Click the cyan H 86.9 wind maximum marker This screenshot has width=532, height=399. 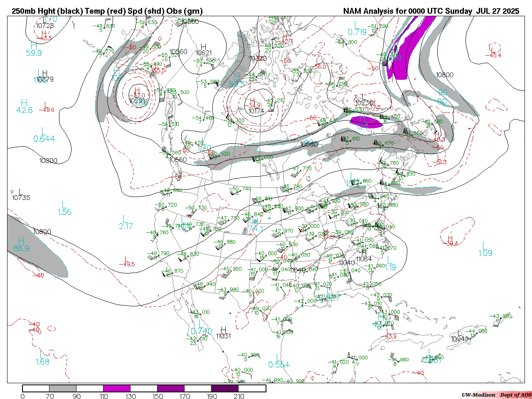(21, 244)
